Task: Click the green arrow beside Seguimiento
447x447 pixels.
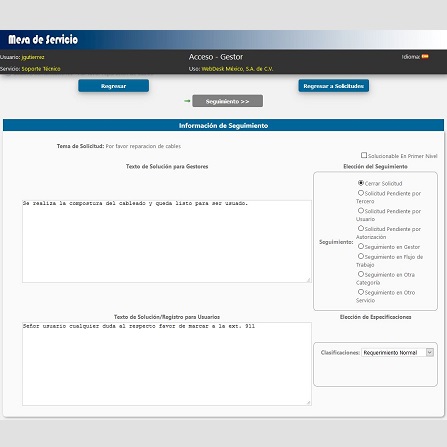Action: [187, 101]
